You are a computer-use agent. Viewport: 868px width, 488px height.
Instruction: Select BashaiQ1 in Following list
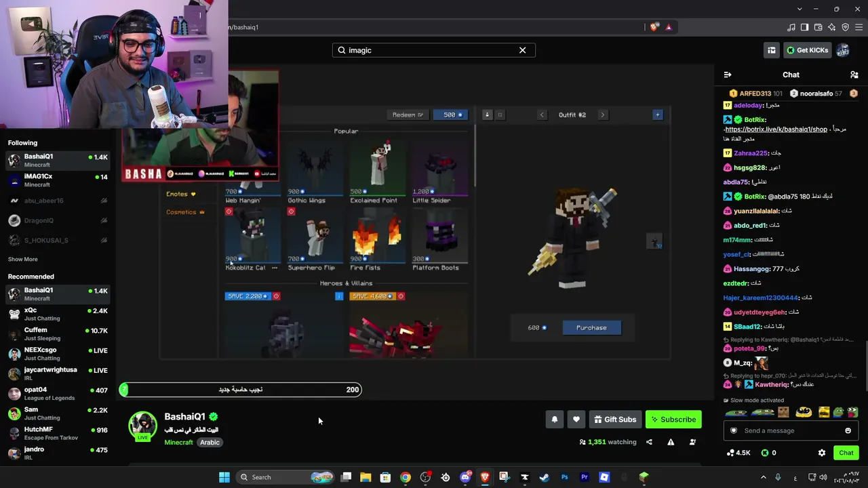click(x=58, y=161)
